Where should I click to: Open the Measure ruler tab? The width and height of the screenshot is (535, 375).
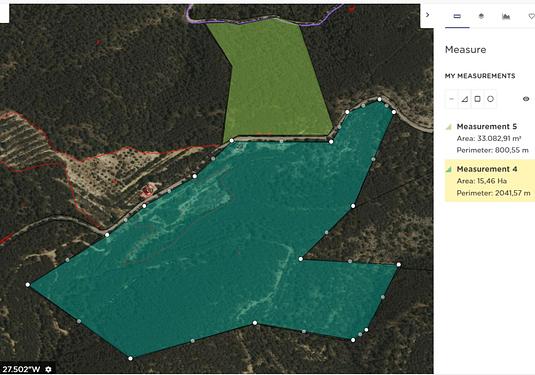coord(457,16)
